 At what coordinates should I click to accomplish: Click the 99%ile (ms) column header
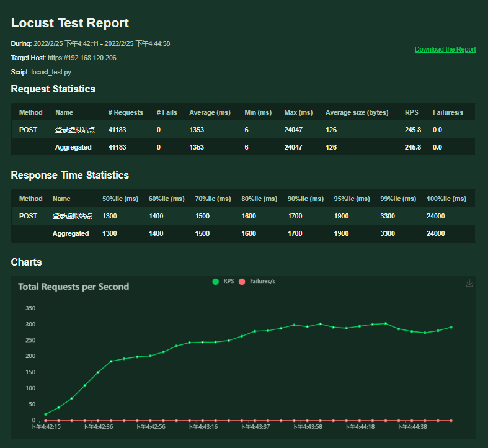tap(398, 199)
